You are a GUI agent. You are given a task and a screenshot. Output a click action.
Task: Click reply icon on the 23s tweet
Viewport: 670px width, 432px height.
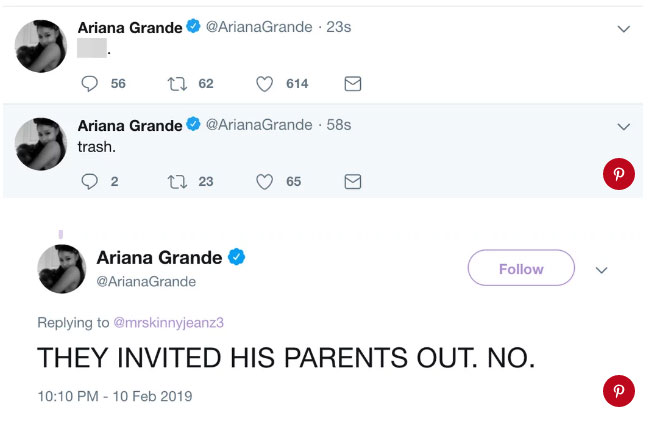[89, 85]
